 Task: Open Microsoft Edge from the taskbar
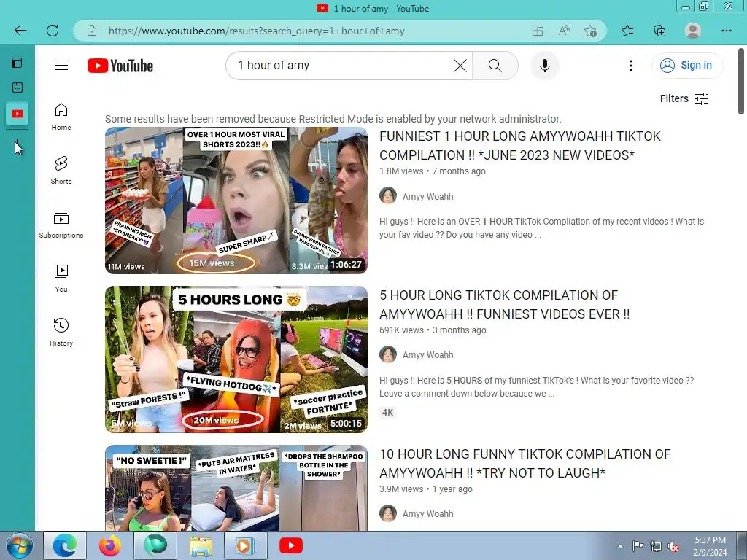coord(65,545)
